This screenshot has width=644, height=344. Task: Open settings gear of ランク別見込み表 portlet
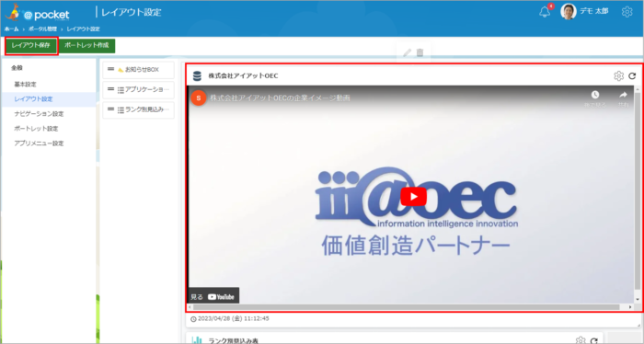(581, 340)
